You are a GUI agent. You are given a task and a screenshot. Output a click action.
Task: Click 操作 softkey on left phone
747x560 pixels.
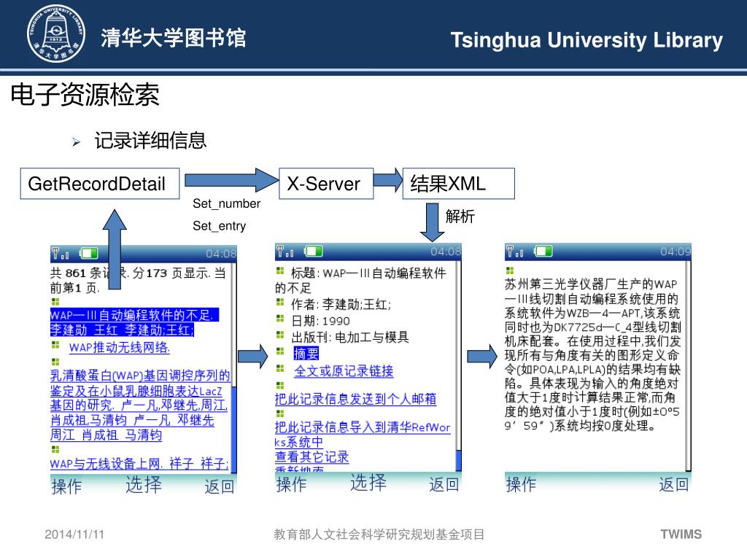pyautogui.click(x=66, y=486)
